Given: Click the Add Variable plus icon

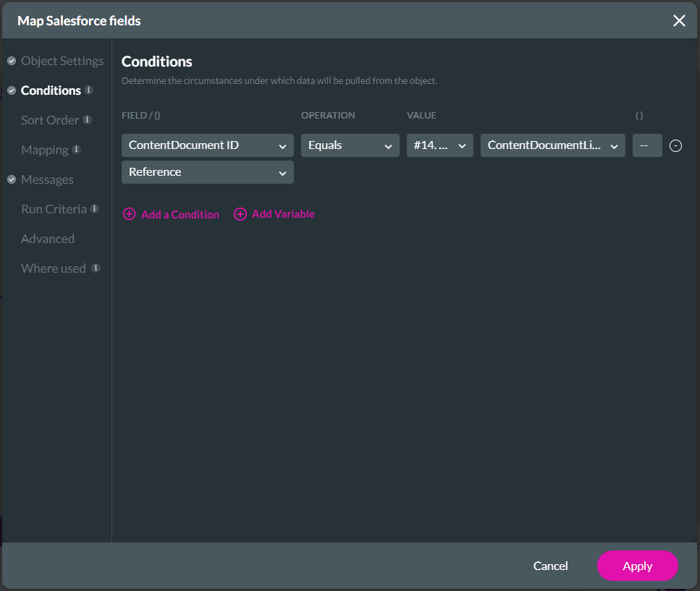Looking at the screenshot, I should point(240,214).
